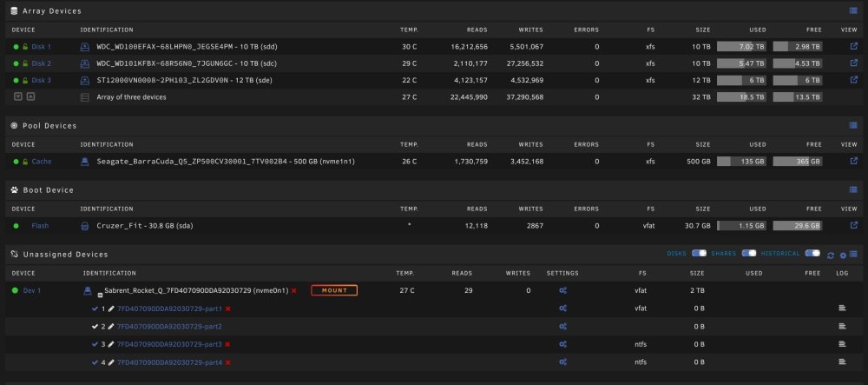This screenshot has height=385, width=868.
Task: Click Cache free space bar 365 GB
Action: point(798,161)
